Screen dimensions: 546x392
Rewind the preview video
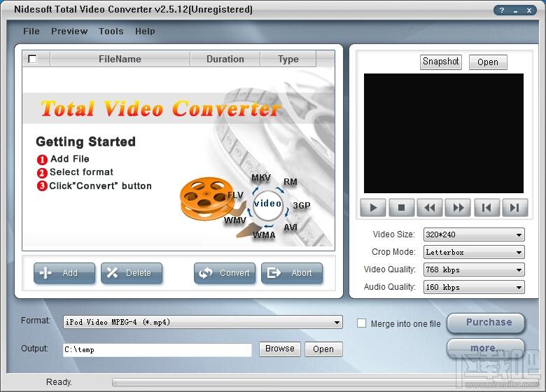tap(430, 208)
